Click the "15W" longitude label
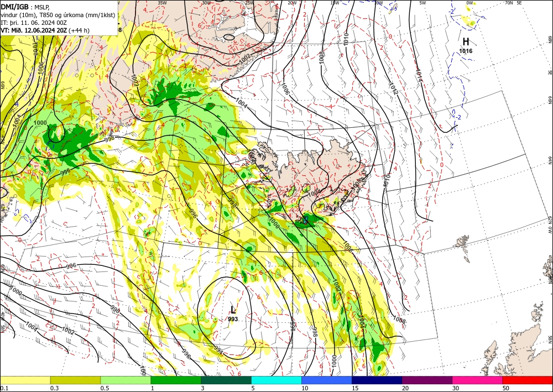The width and height of the screenshot is (553, 392). (x=335, y=3)
